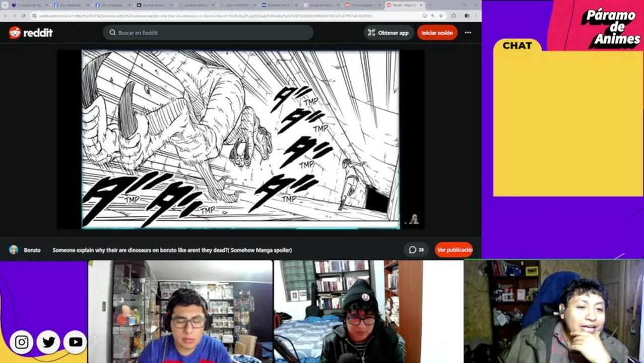
Task: View the 38 comments
Action: (416, 250)
